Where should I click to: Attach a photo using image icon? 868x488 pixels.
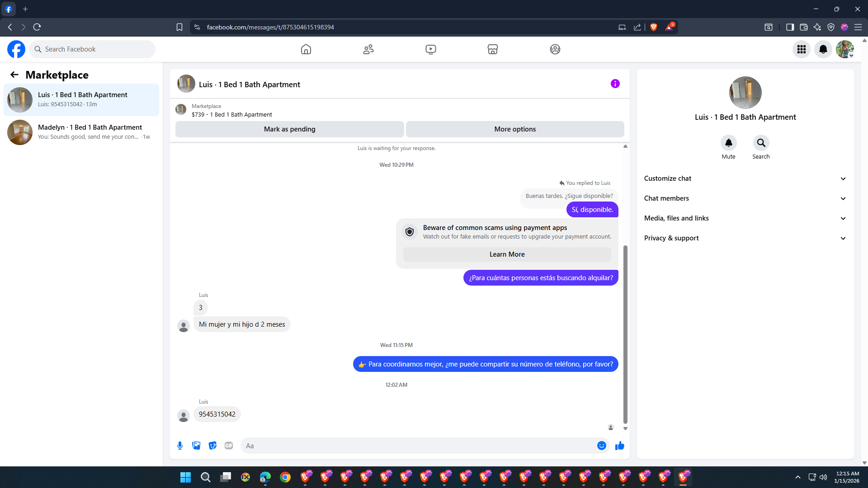(196, 446)
